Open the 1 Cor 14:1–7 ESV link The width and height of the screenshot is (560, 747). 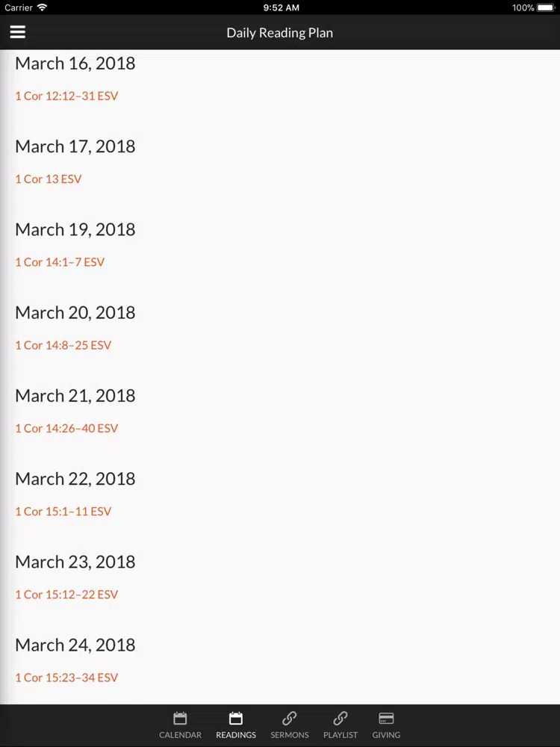pos(60,262)
